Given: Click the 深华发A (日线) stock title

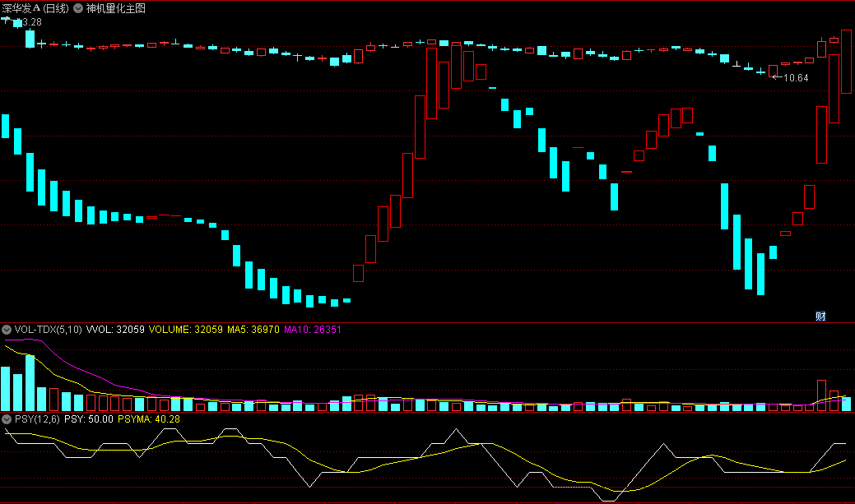Looking at the screenshot, I should tap(35, 8).
